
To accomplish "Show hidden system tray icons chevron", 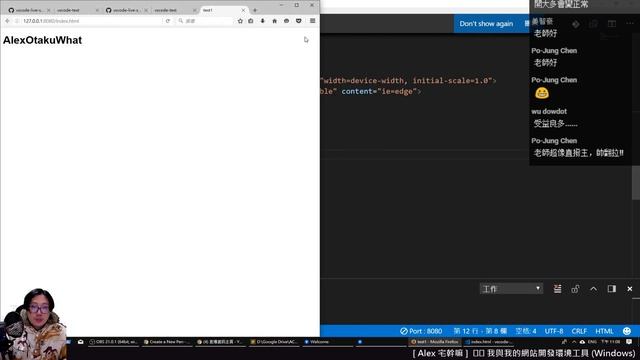I will coord(574,342).
